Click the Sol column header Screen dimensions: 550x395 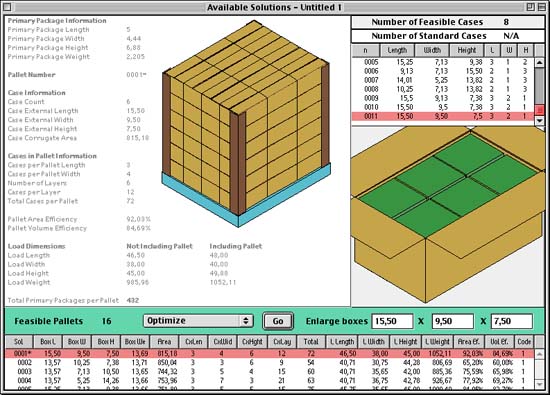19,341
